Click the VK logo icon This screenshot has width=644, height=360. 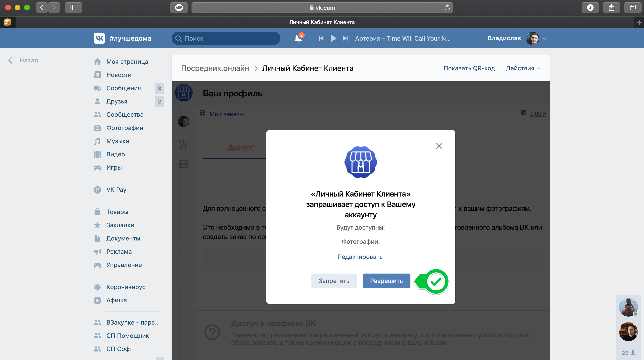[99, 38]
